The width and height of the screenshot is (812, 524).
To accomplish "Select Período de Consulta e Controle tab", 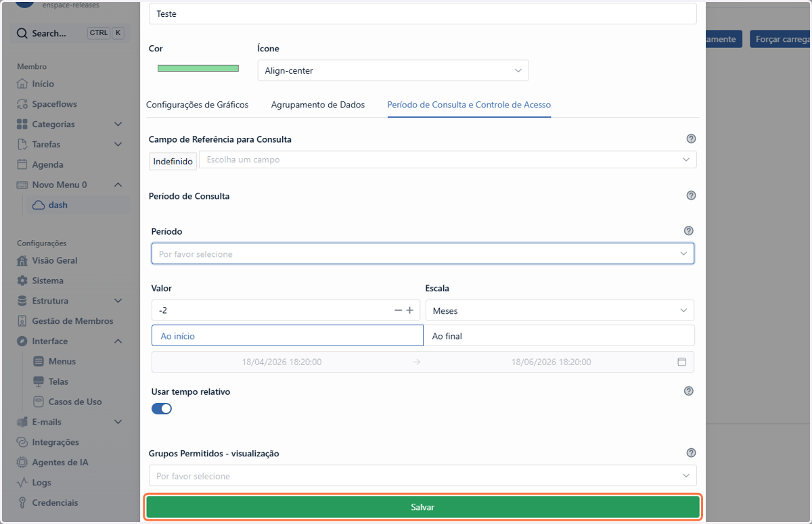I will tap(469, 105).
